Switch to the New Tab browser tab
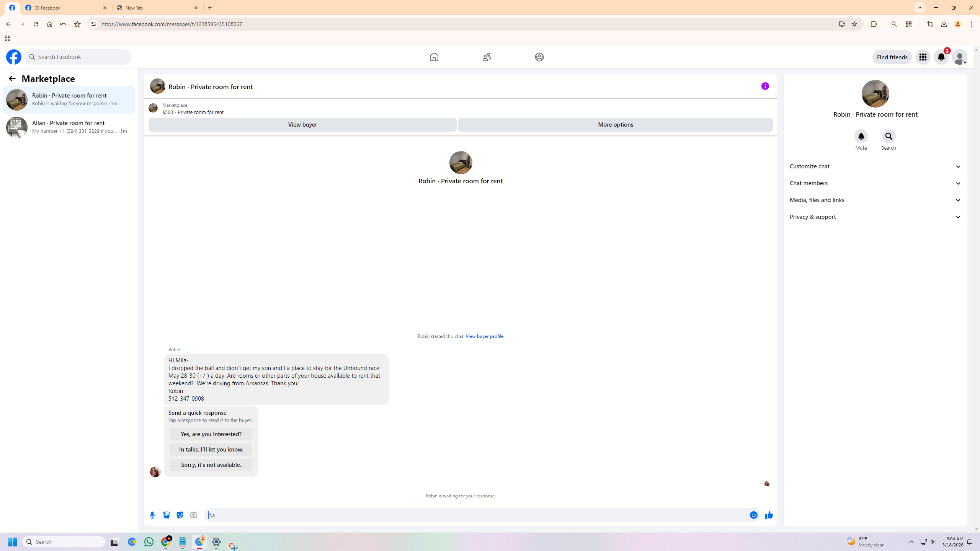 coord(153,8)
